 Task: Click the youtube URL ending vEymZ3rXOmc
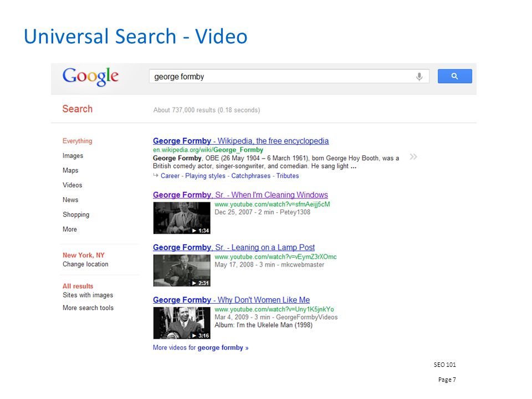click(275, 257)
